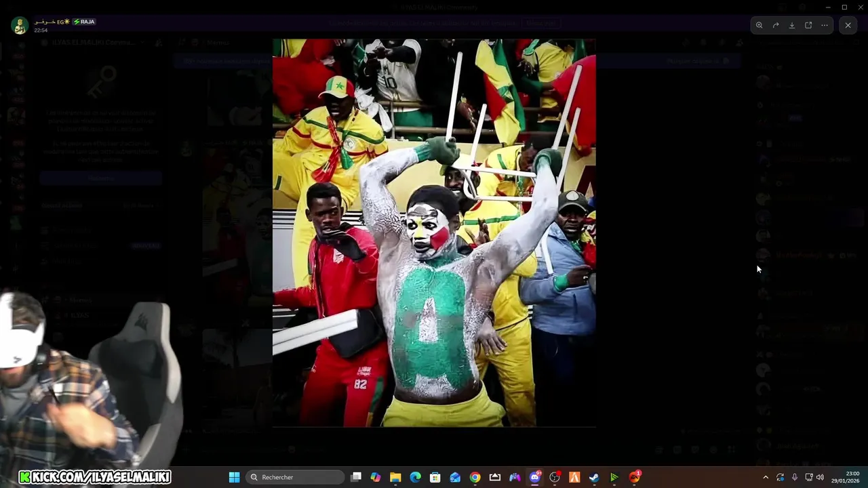Screen dimensions: 868x488
Task: Open OBS Studio from the taskbar
Action: coord(555,477)
